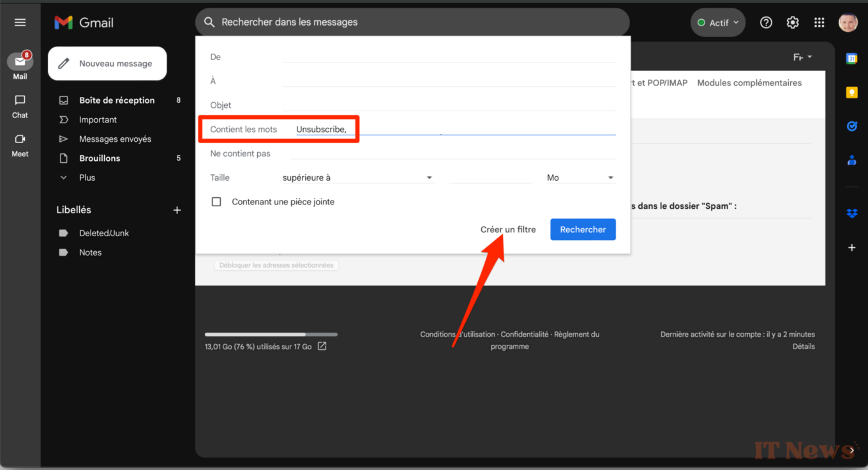Click the 'Ne contient pas' input field

(x=452, y=153)
